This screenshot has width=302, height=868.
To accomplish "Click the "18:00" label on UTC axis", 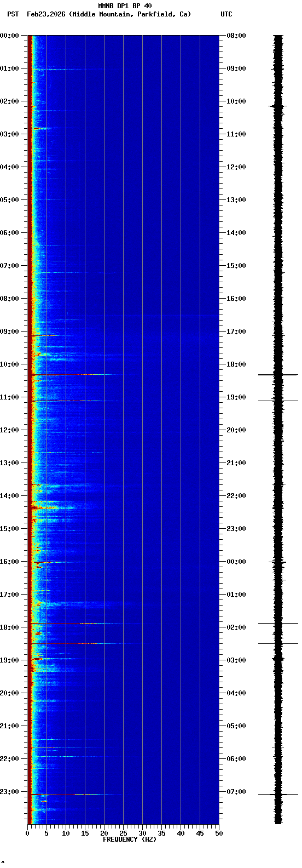I will pyautogui.click(x=236, y=364).
